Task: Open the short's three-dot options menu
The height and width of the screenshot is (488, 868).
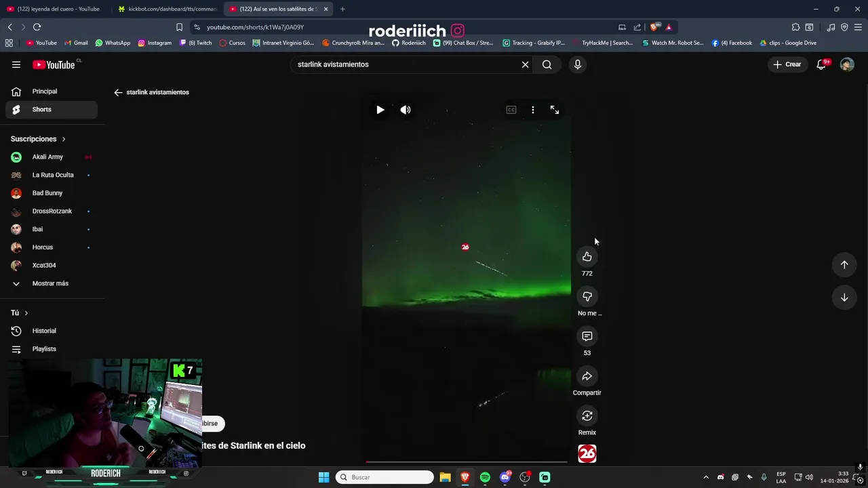Action: [x=533, y=110]
